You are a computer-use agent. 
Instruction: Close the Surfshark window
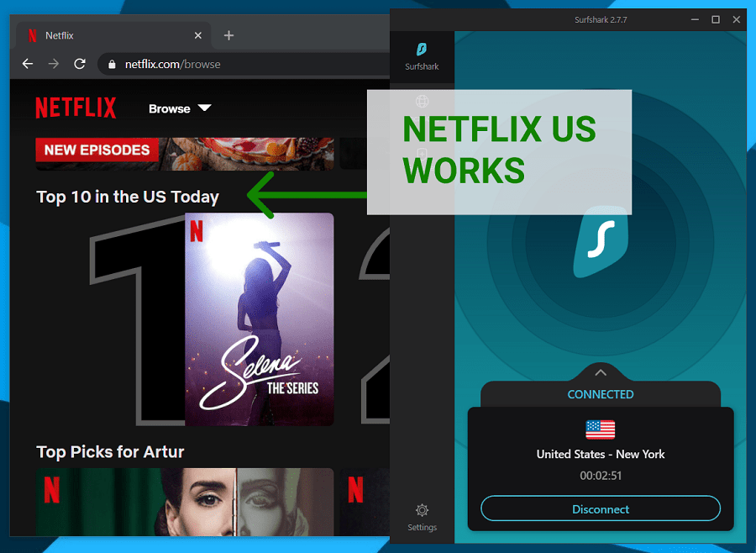[736, 19]
